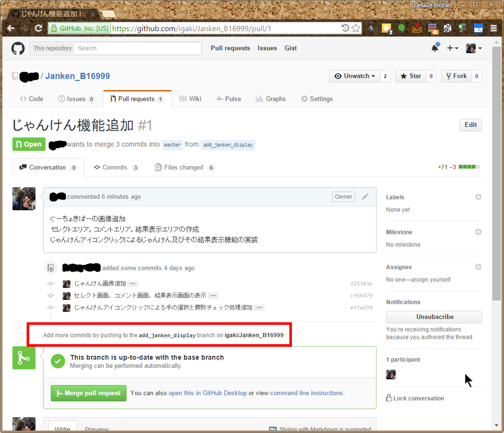Image resolution: width=504 pixels, height=433 pixels.
Task: Expand details of commit d25383e
Action: click(x=133, y=284)
